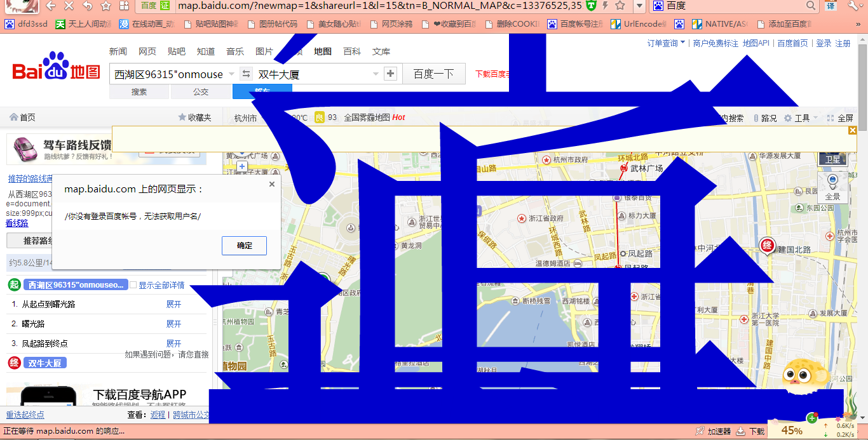Click the 注册 register link
This screenshot has width=868, height=440.
tap(843, 43)
